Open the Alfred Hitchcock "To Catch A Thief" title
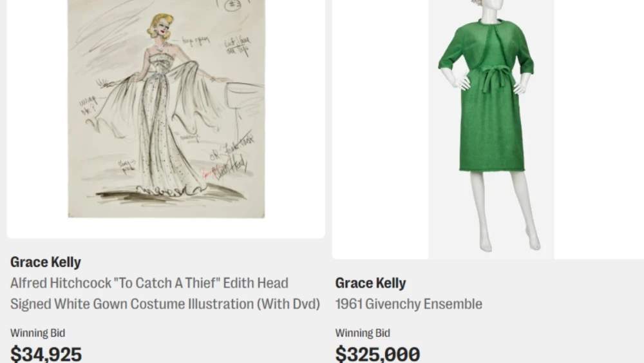Screen dimensions: 644x363 (x=149, y=283)
